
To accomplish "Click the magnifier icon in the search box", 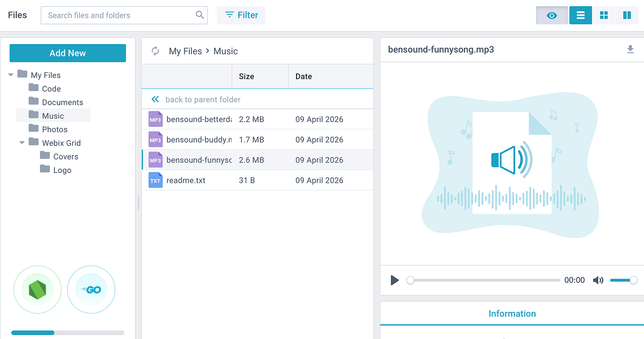I will (200, 15).
